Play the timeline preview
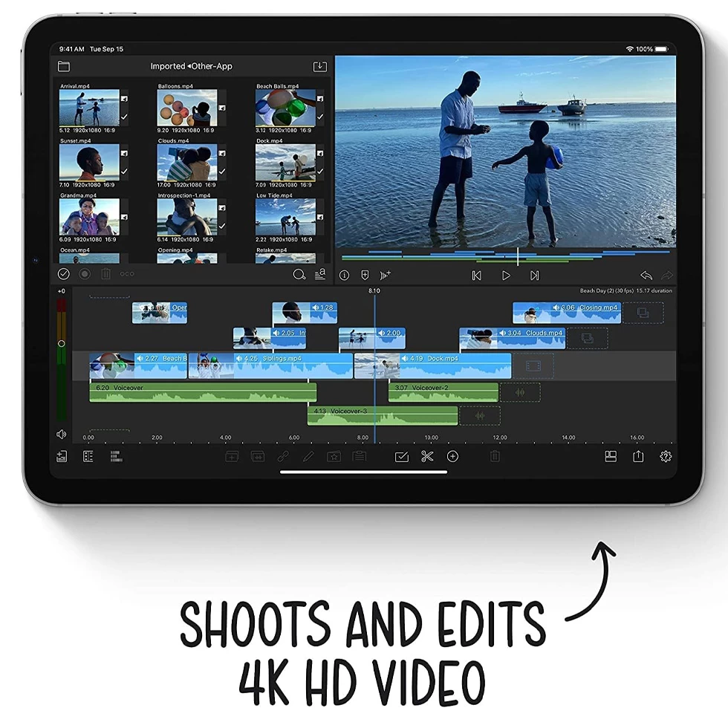The width and height of the screenshot is (728, 728). (506, 276)
